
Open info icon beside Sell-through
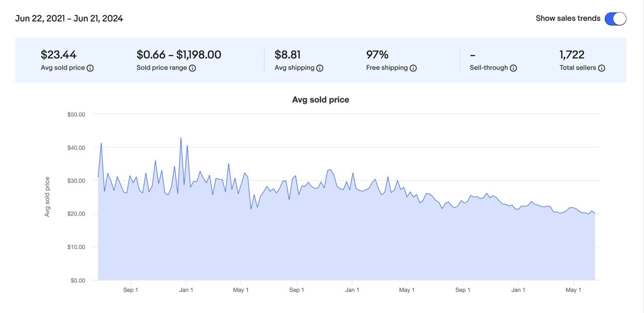click(x=513, y=68)
